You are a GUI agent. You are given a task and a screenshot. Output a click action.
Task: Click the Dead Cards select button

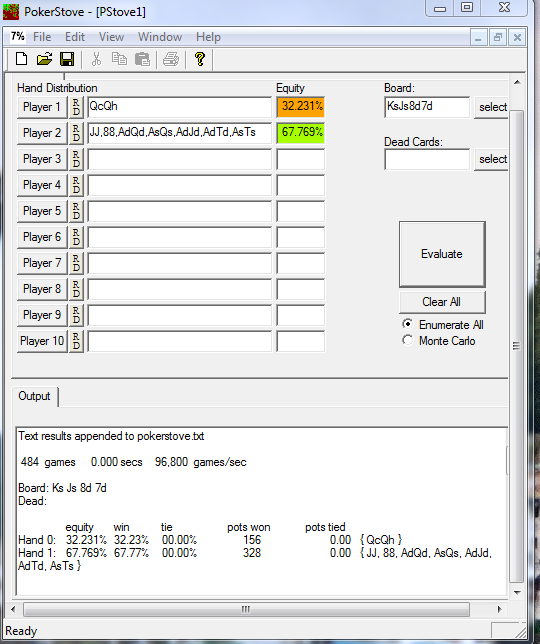coord(491,159)
